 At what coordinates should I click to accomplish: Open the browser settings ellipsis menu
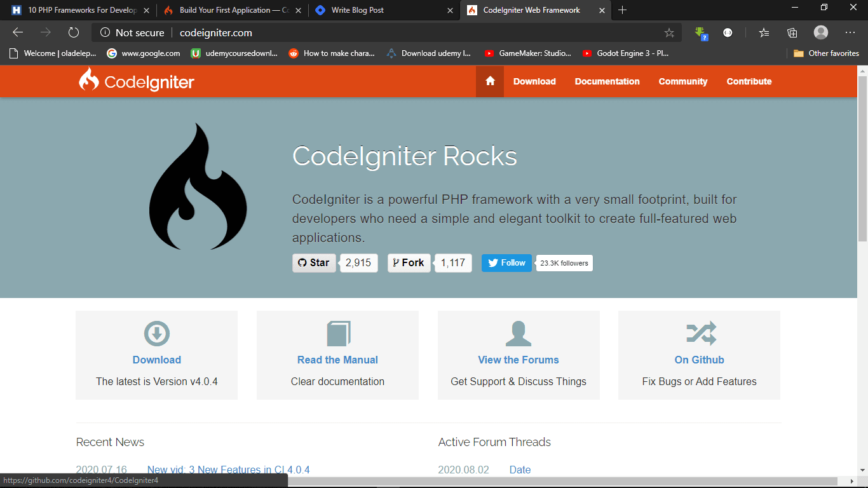(x=850, y=32)
